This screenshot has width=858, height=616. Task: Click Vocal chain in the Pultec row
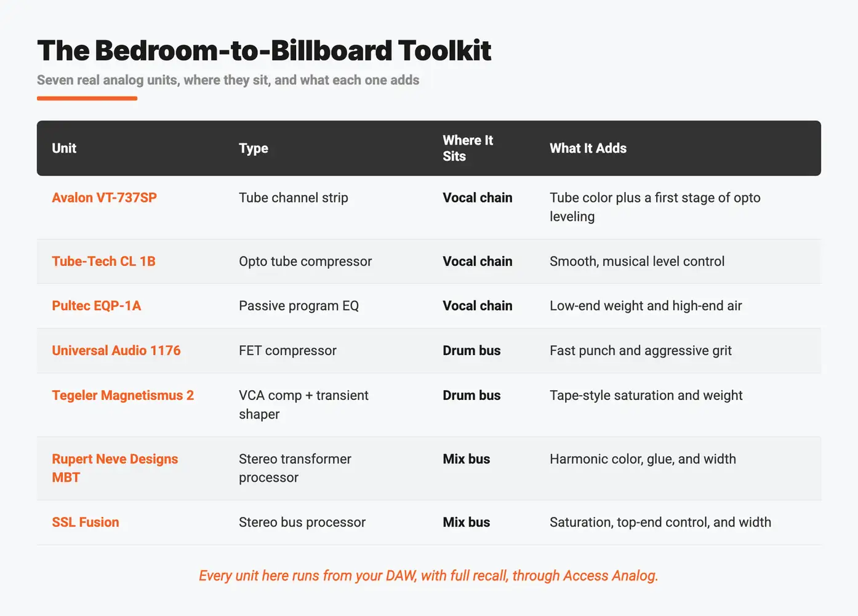tap(478, 306)
